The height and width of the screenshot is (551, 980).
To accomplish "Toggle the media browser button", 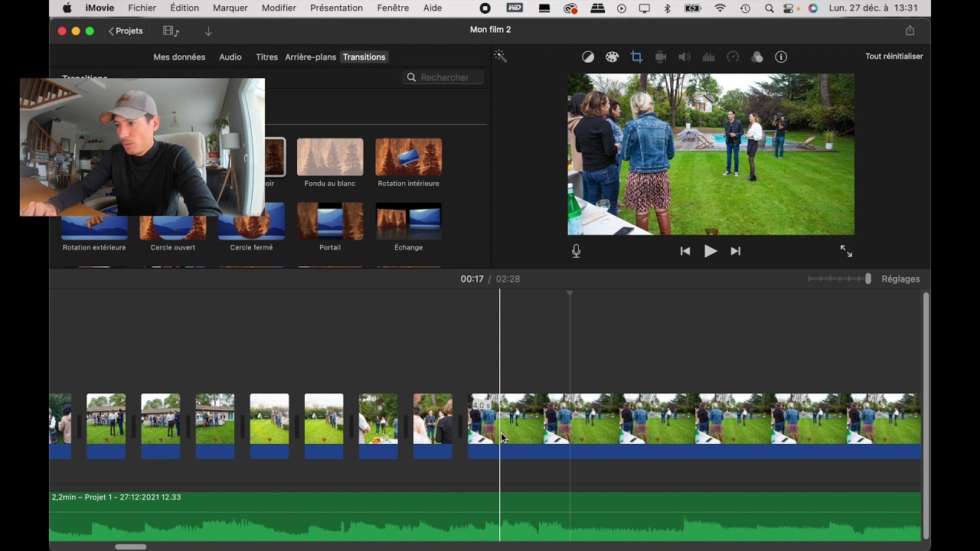I will point(171,31).
